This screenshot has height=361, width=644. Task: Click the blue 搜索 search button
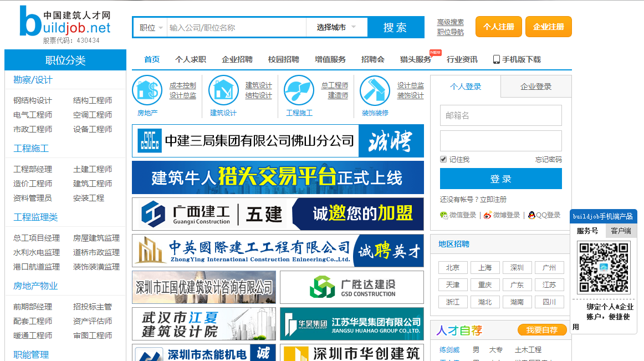pyautogui.click(x=395, y=28)
